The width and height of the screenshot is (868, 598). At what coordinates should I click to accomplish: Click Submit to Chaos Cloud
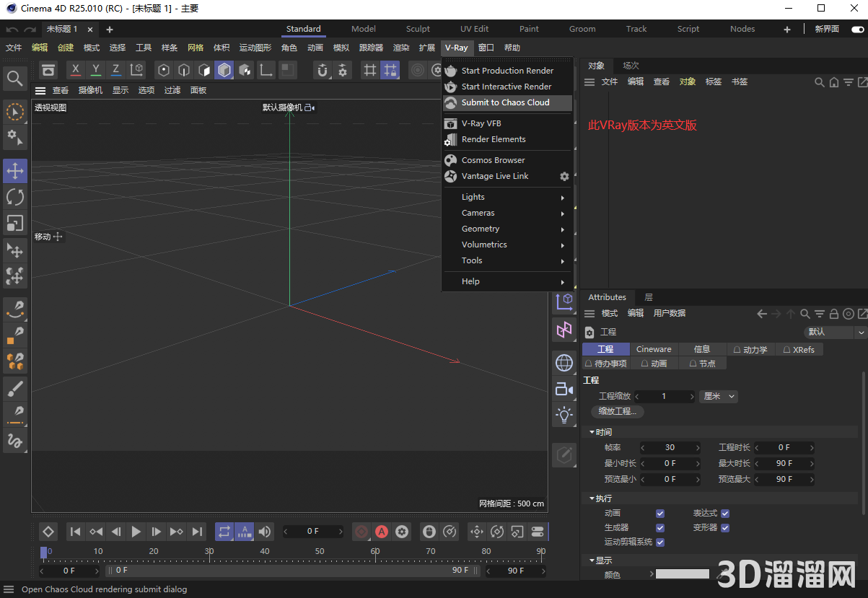(505, 102)
